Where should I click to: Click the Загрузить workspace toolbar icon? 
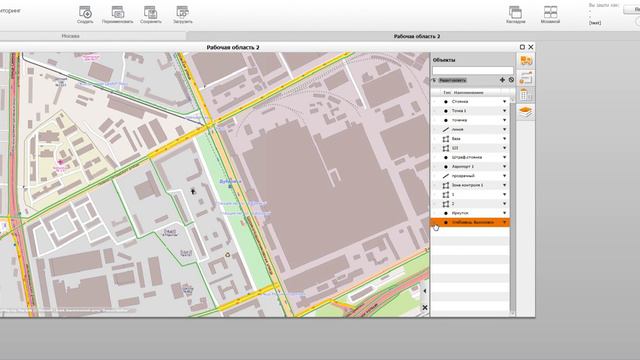[182, 12]
